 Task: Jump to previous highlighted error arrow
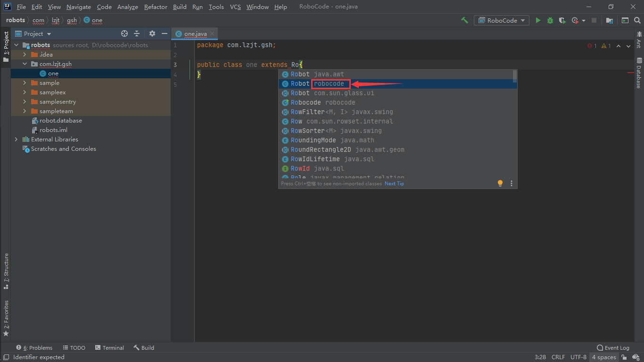619,46
